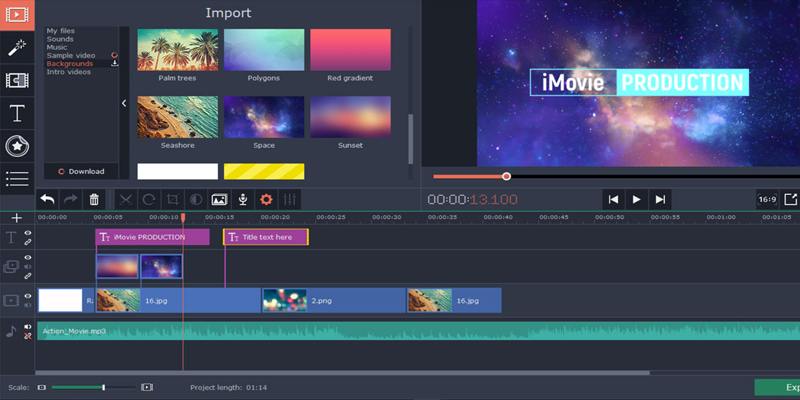The width and height of the screenshot is (800, 400).
Task: Select Backgrounds in the Import list
Action: click(70, 63)
